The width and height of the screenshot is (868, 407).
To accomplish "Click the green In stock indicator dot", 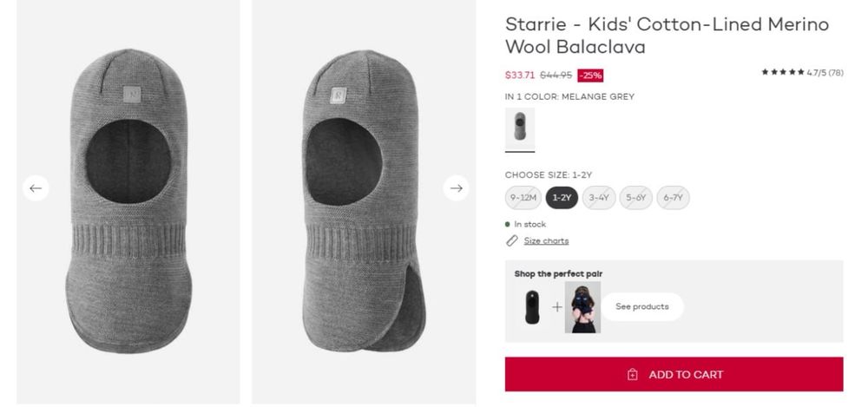I will tap(508, 224).
